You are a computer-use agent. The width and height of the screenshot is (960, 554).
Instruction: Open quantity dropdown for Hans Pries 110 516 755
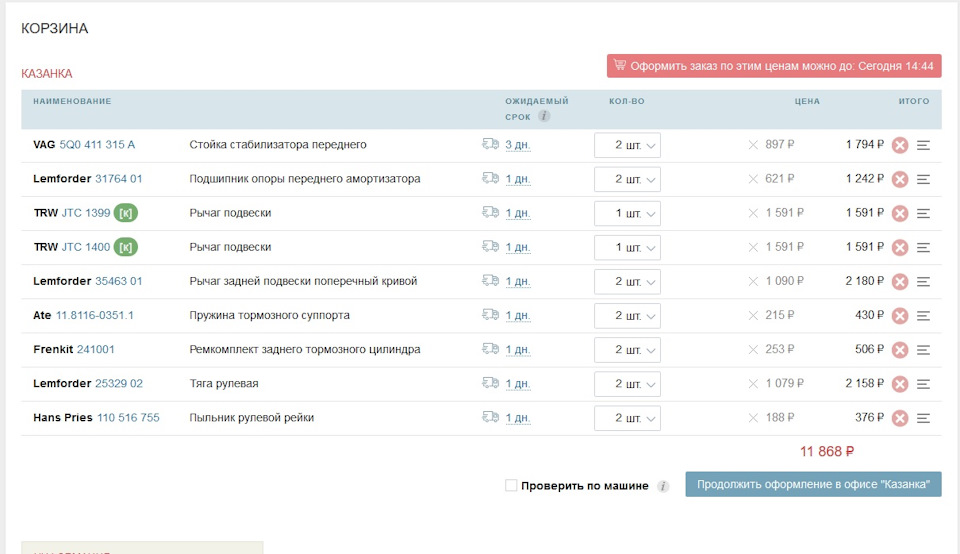[627, 418]
